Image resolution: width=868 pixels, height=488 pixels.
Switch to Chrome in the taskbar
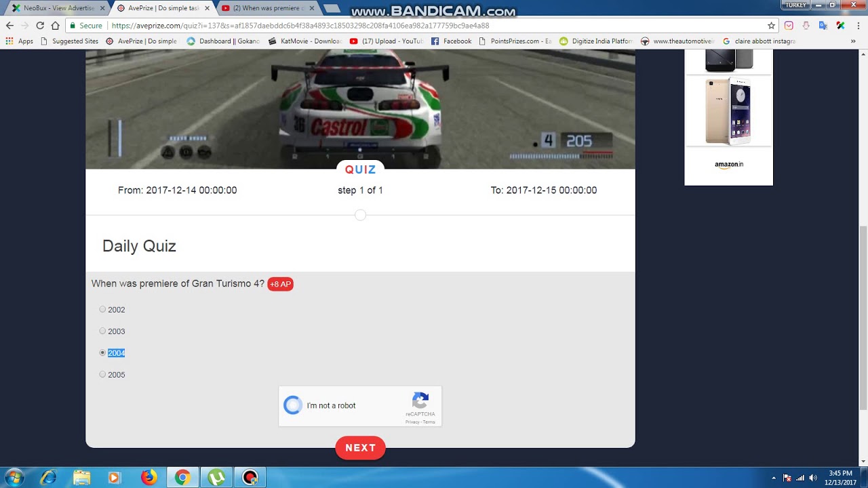click(182, 477)
